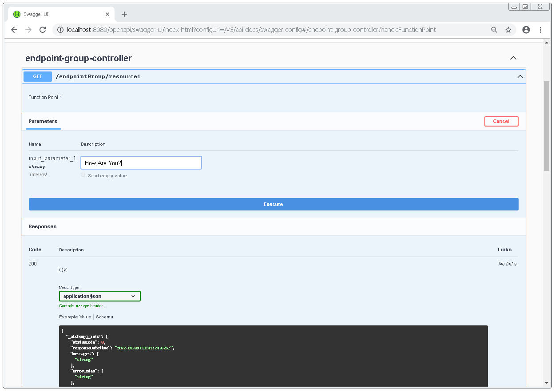
Task: Click the zoom magnifier icon in address bar
Action: [494, 30]
